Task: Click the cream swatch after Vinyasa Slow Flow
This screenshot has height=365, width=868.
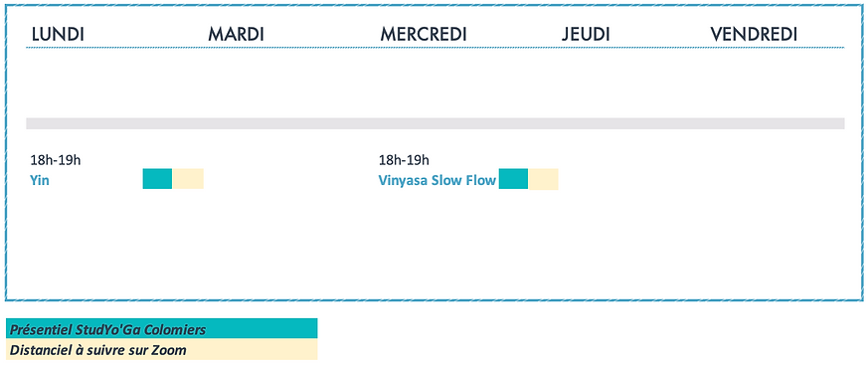Action: (x=543, y=179)
